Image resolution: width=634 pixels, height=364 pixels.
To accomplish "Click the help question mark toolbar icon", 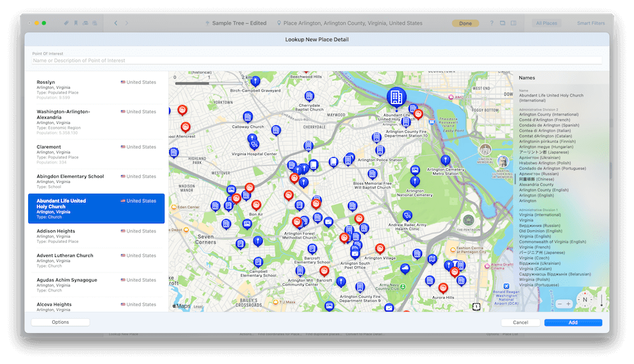I will tap(492, 23).
